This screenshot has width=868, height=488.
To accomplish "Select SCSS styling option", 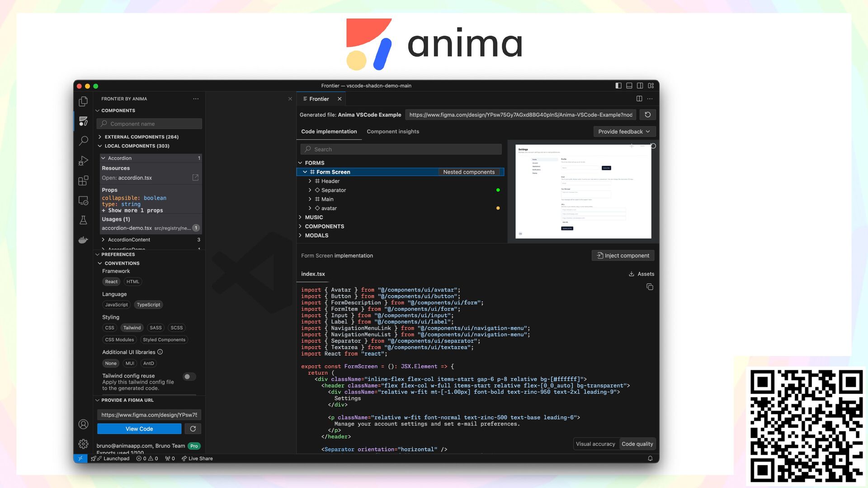I will 177,328.
